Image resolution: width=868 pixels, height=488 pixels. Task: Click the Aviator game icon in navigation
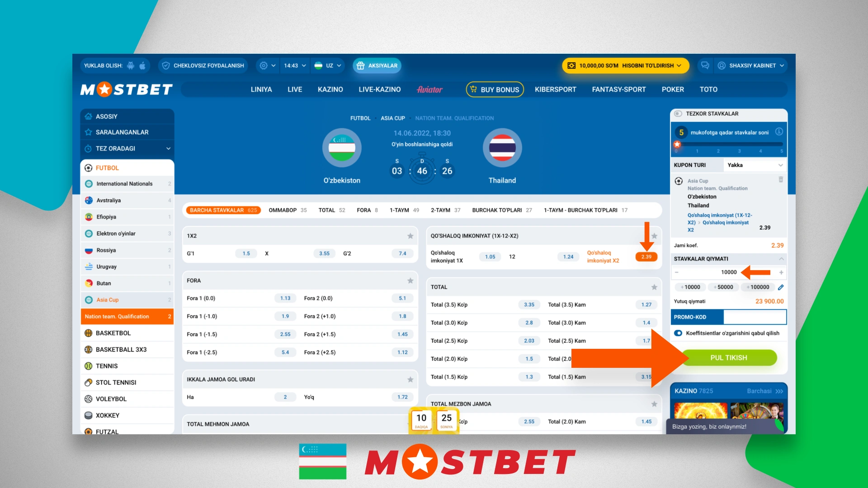click(430, 89)
